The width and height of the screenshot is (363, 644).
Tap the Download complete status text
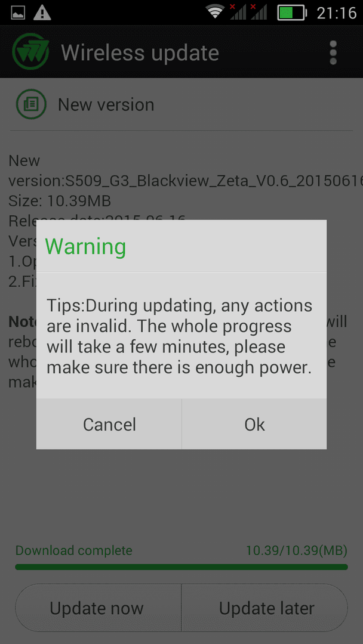(x=73, y=550)
